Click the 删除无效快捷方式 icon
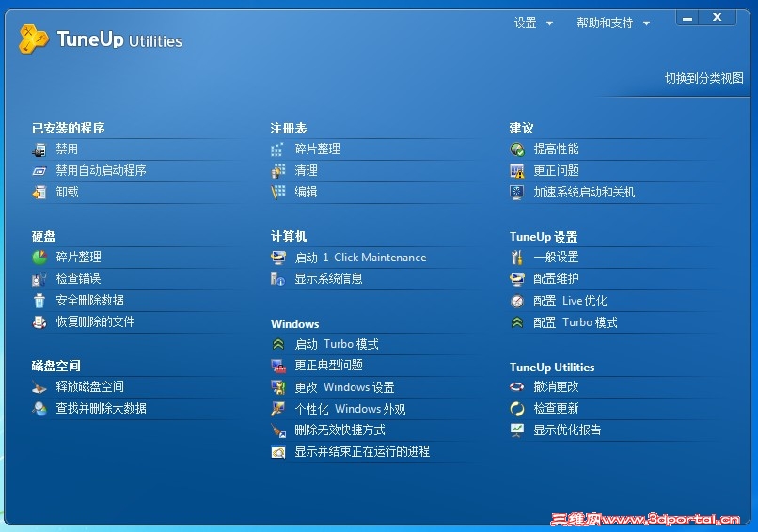The width and height of the screenshot is (758, 532). 278,430
